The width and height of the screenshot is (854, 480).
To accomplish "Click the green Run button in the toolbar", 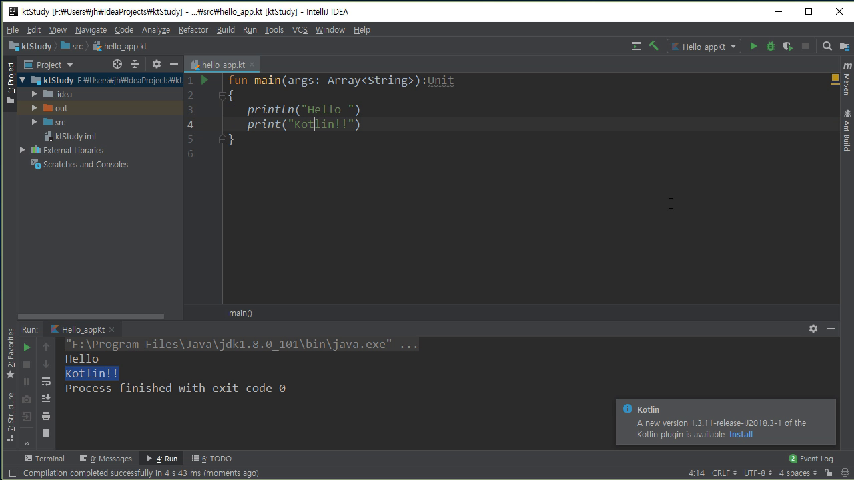I will tap(755, 46).
